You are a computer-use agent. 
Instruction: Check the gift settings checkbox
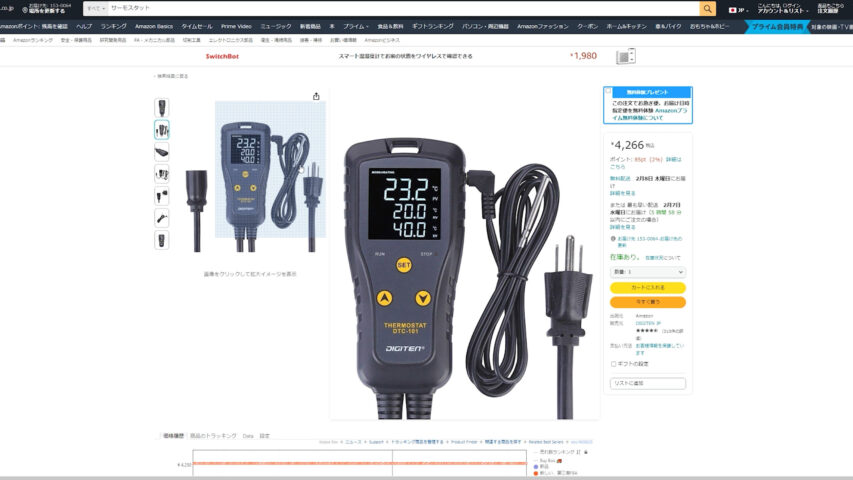click(613, 364)
